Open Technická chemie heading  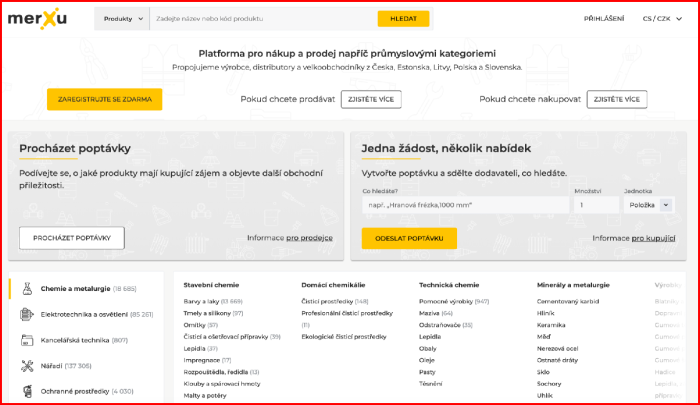tap(449, 285)
